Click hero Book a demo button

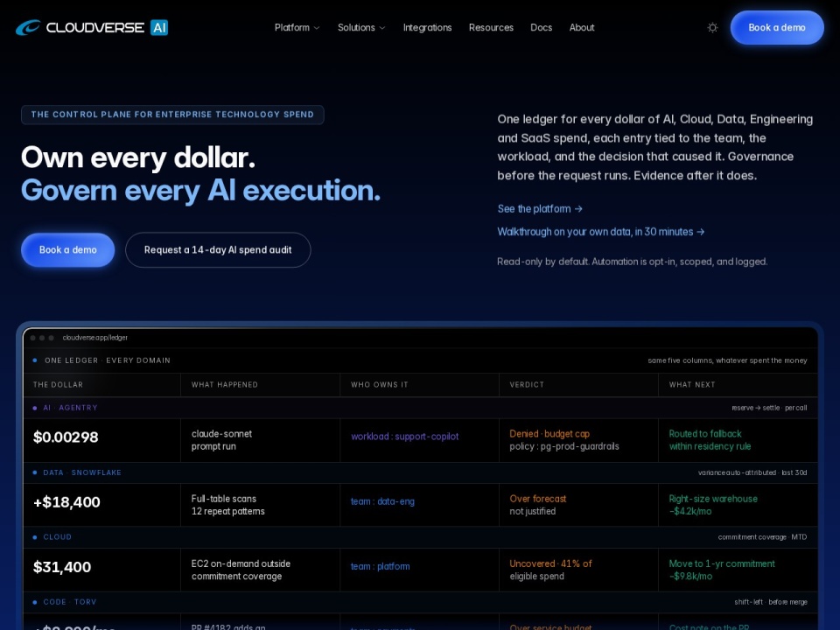(x=68, y=249)
